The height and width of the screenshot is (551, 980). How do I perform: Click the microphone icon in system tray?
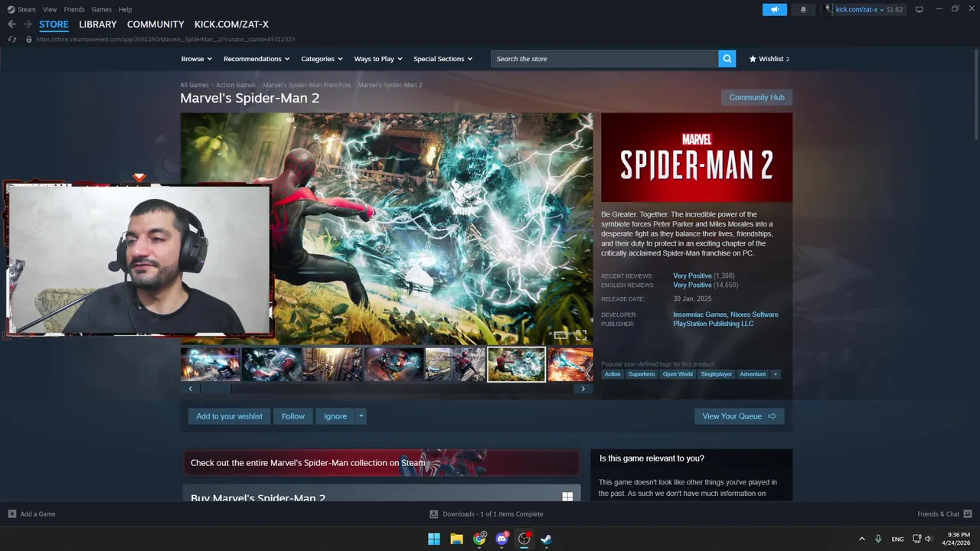coord(878,539)
